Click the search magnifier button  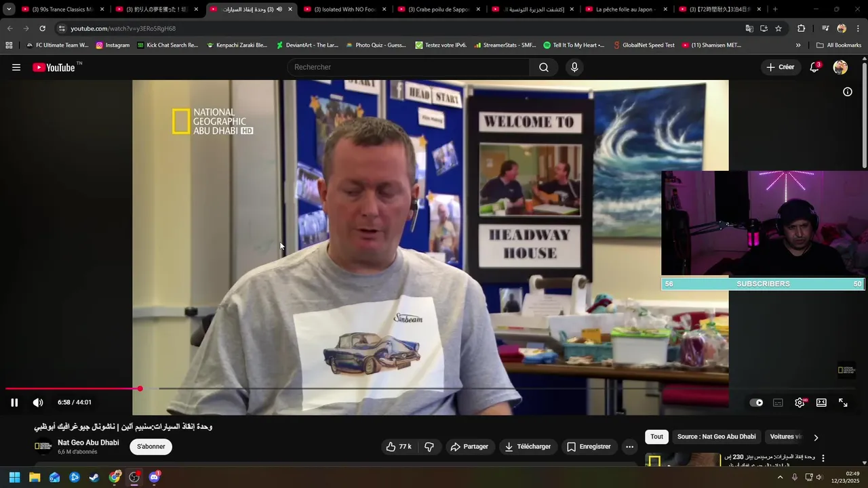[x=543, y=67]
